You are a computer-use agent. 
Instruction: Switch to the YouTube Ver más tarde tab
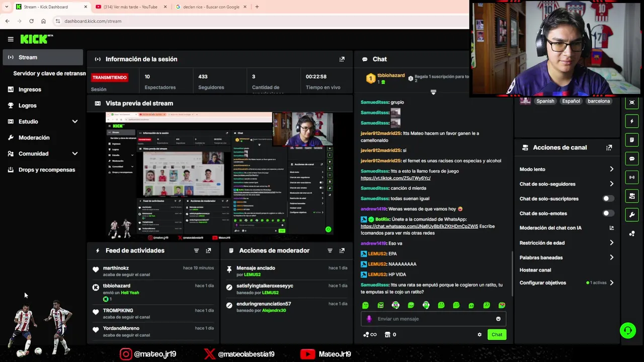click(130, 7)
